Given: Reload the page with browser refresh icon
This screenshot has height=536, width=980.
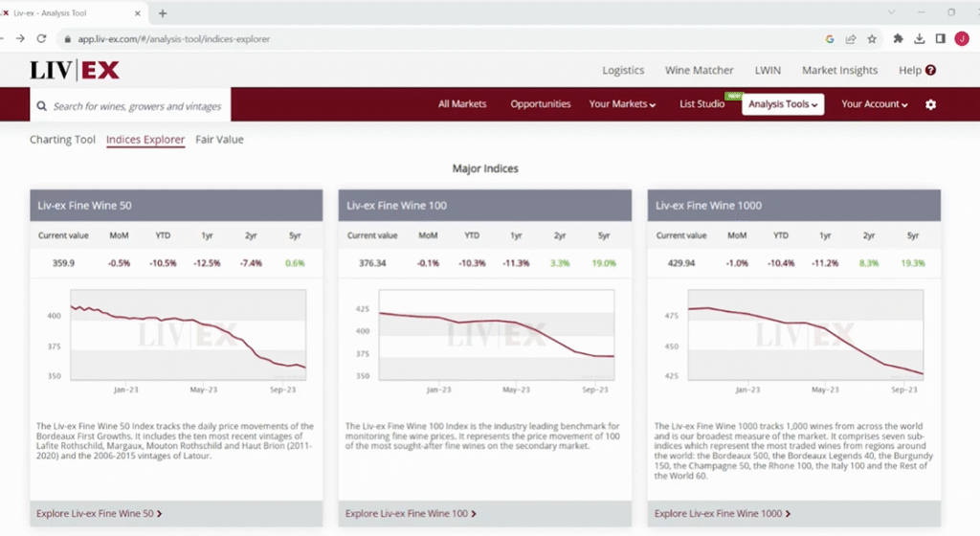Looking at the screenshot, I should pos(41,39).
